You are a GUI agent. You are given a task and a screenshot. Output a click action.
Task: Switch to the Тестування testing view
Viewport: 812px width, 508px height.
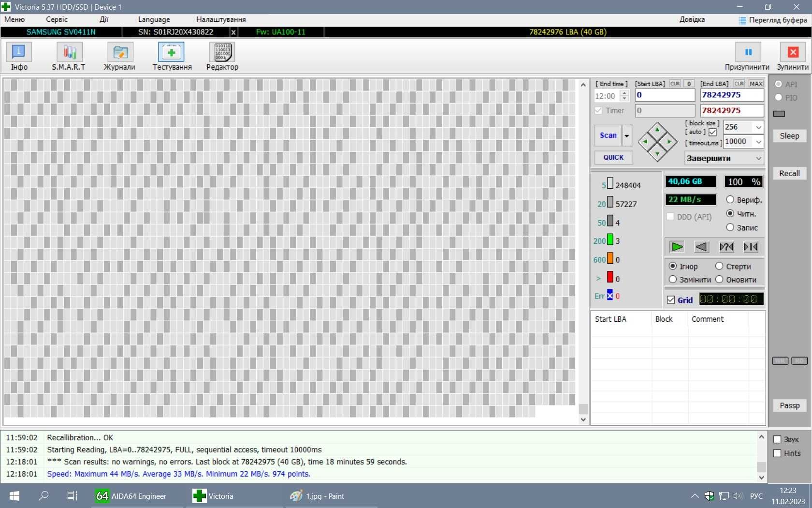click(x=172, y=57)
